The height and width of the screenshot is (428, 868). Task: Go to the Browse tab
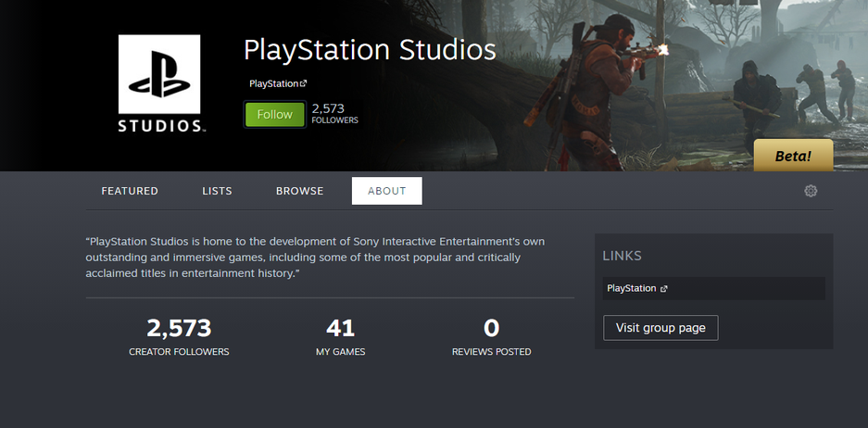coord(299,191)
